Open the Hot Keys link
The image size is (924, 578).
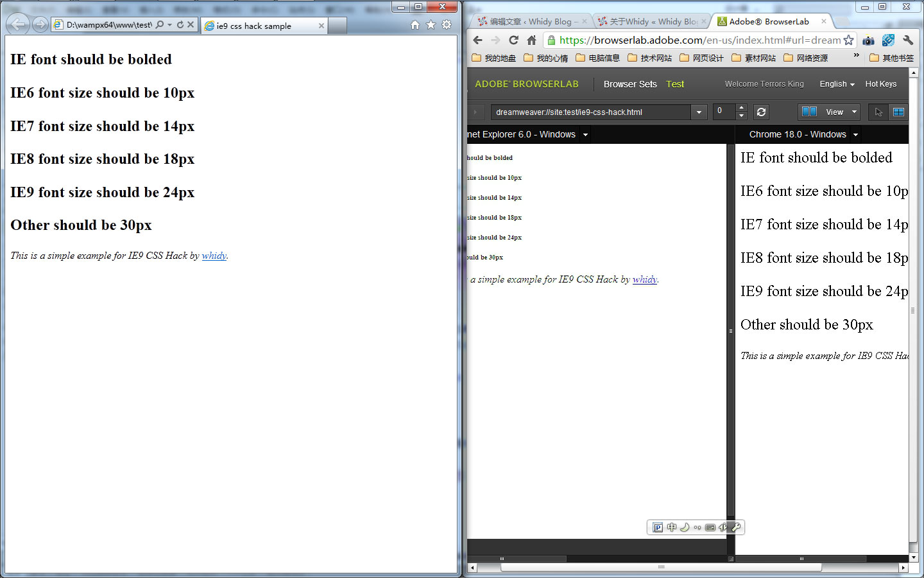coord(880,84)
